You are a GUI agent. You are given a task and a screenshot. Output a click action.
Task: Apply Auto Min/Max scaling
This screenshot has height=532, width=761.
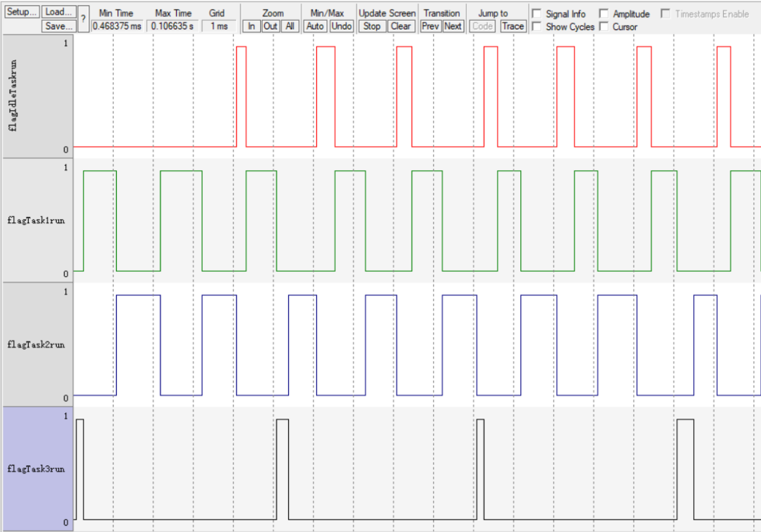point(316,26)
